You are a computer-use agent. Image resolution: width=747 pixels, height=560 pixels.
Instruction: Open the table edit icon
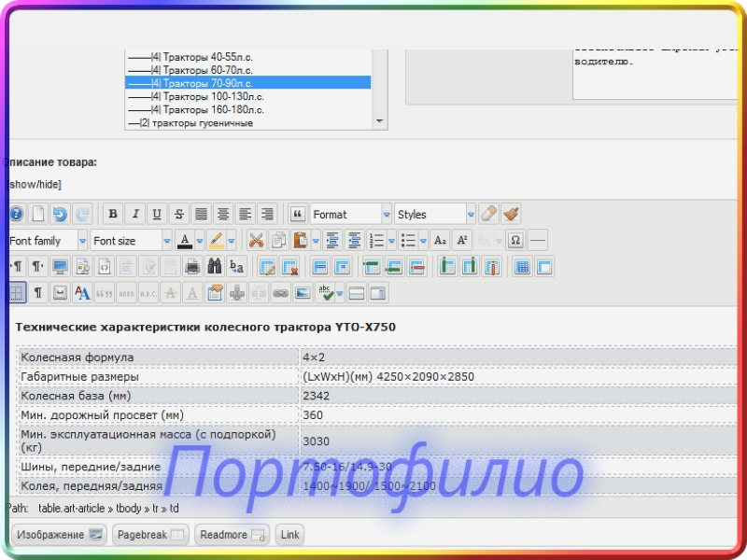pos(267,267)
